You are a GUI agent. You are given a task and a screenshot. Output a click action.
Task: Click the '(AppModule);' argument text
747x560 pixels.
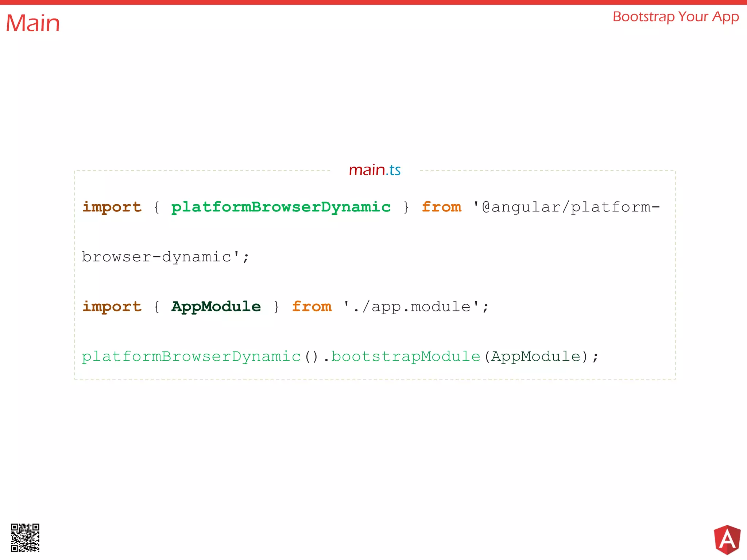pyautogui.click(x=541, y=357)
